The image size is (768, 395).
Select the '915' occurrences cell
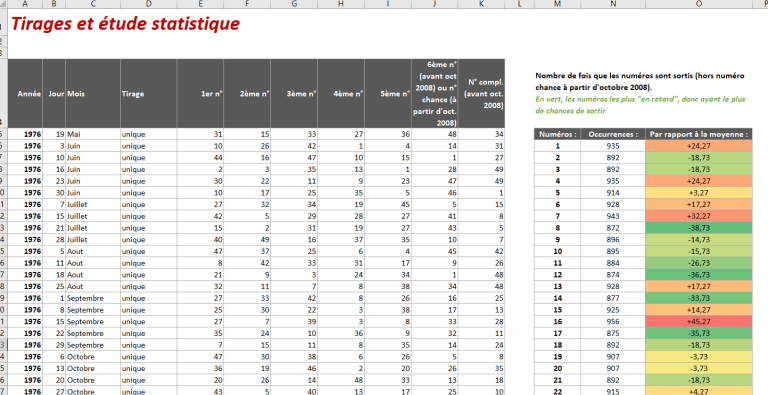coord(613,391)
